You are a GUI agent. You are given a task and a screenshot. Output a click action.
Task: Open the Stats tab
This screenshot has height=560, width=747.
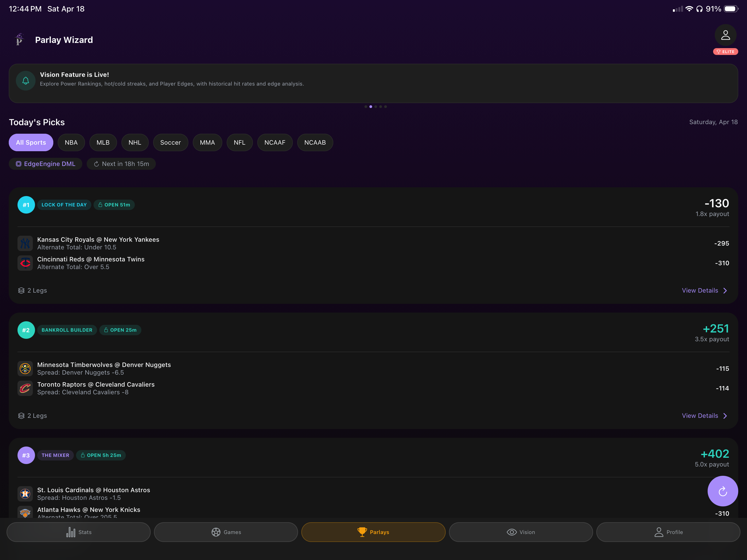pos(78,532)
